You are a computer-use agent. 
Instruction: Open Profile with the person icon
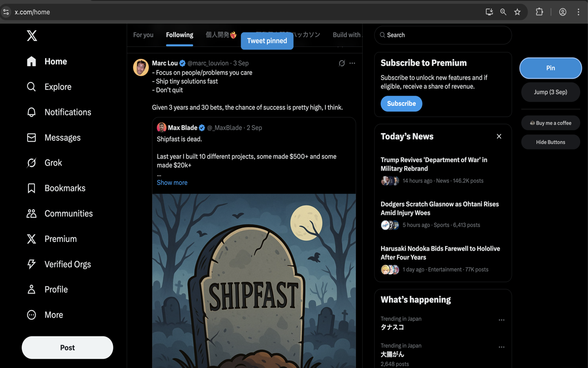coord(31,289)
